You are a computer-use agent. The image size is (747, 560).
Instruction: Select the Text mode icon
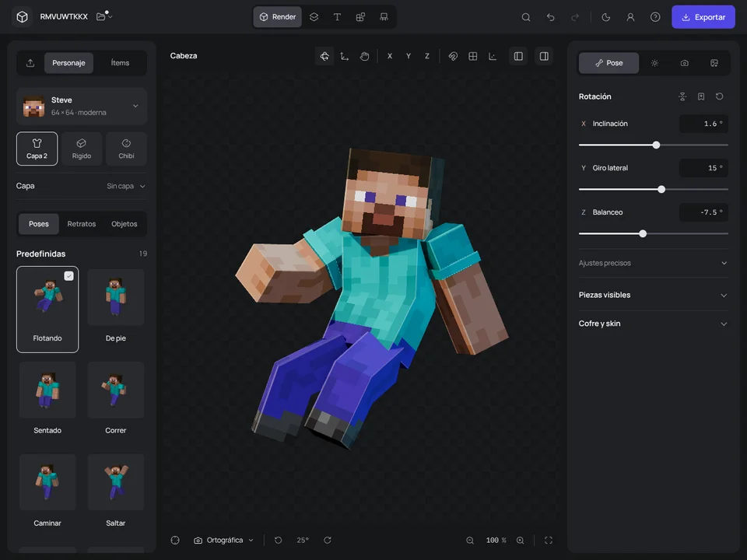[x=337, y=16]
